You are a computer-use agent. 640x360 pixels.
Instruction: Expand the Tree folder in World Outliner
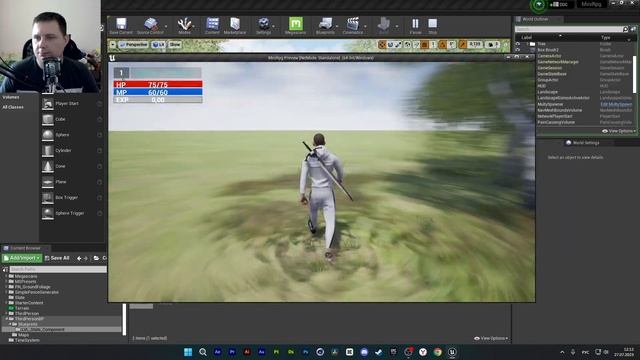(527, 44)
